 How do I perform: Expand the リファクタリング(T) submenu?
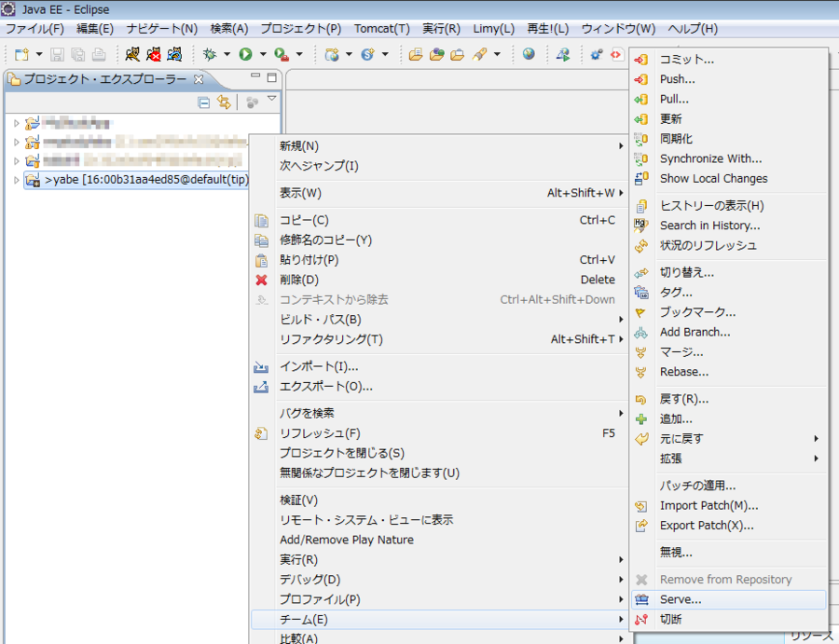439,339
